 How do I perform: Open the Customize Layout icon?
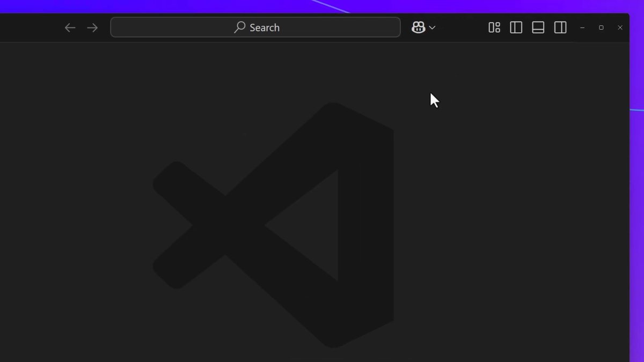click(x=494, y=27)
